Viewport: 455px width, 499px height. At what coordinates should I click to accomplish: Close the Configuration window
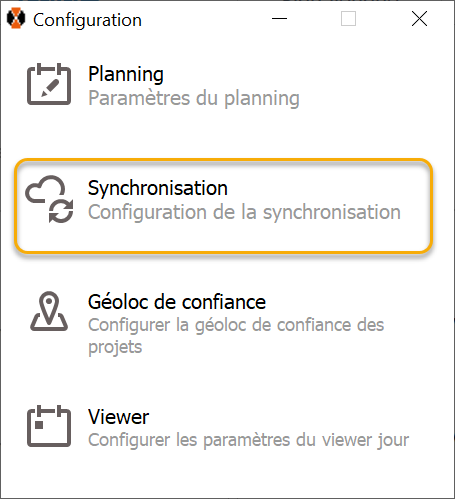click(419, 19)
